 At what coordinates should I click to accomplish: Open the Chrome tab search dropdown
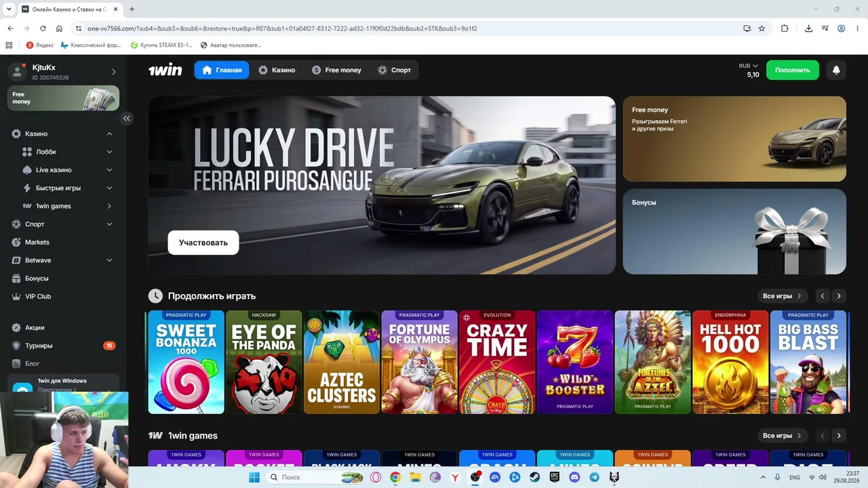(x=9, y=9)
